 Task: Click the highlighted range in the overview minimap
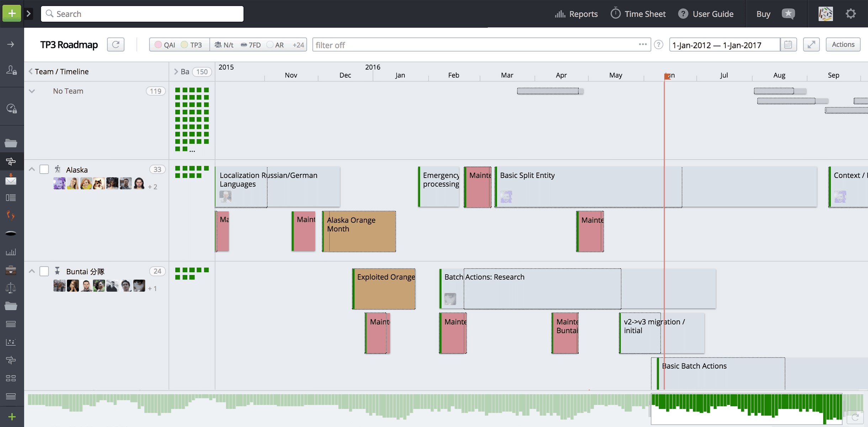click(x=746, y=409)
